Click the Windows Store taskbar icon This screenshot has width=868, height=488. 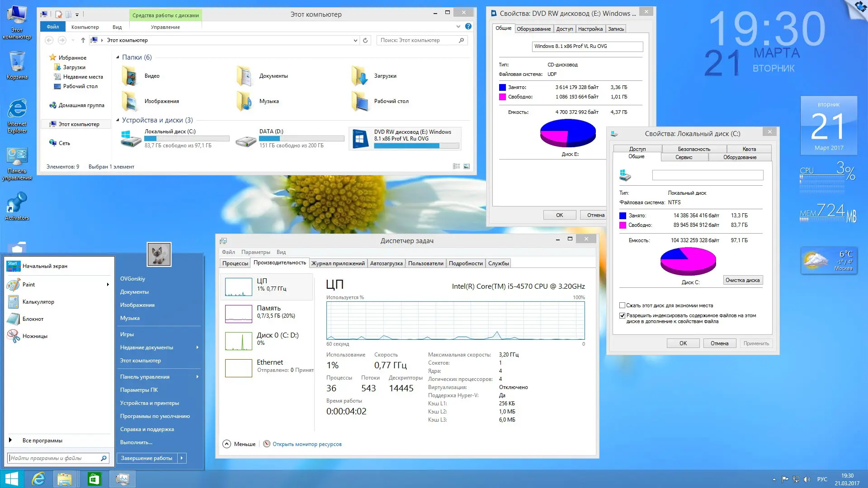[94, 479]
